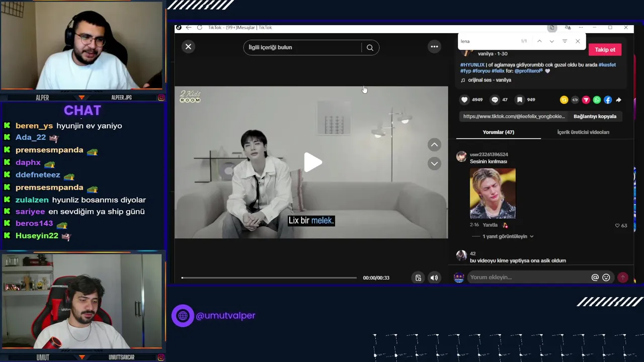Jump to next find result in find bar
Screen dimensions: 644x362
coord(552,41)
